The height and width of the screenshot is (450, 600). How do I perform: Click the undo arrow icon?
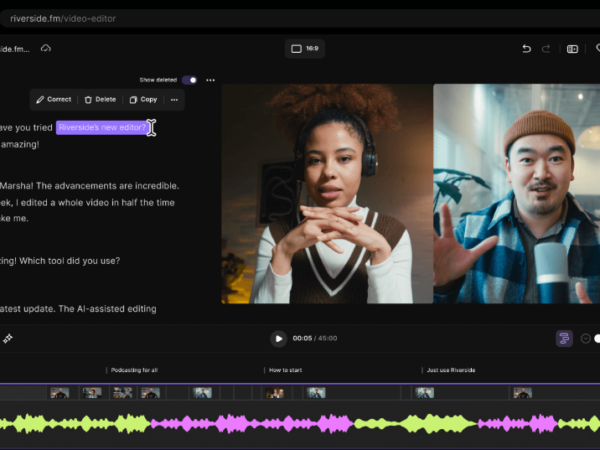pos(527,49)
